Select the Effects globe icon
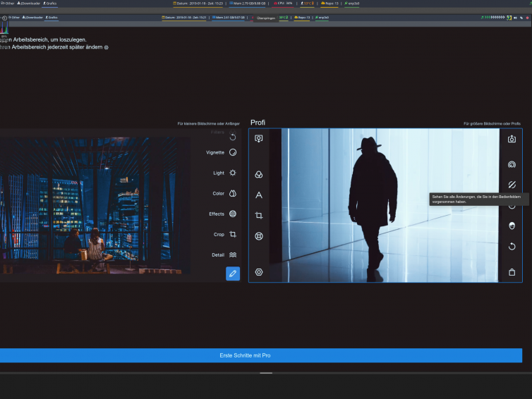 click(x=233, y=214)
